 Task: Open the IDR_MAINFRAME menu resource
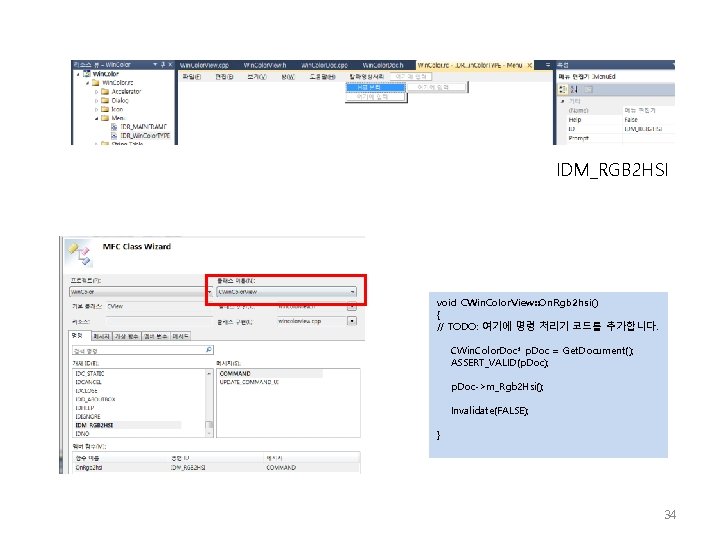pyautogui.click(x=144, y=127)
